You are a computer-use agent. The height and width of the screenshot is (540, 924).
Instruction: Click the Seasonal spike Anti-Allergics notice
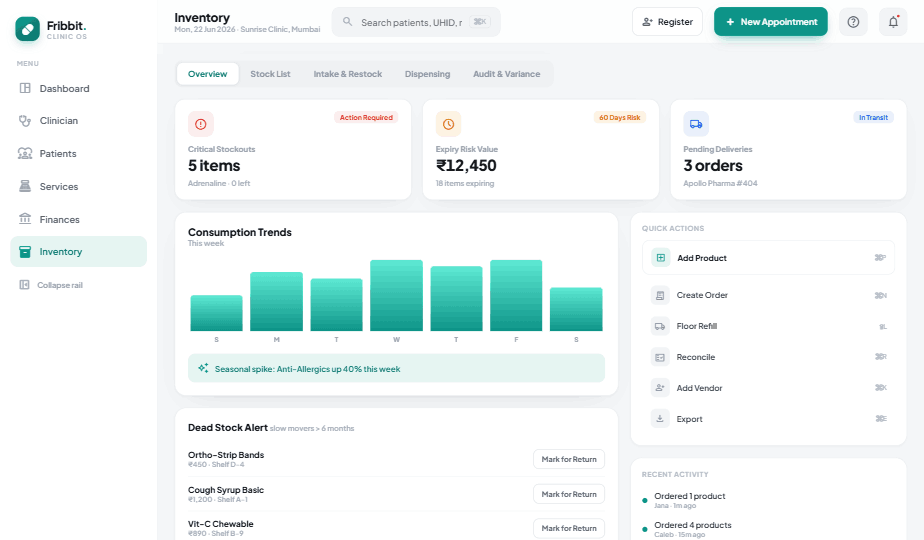click(x=396, y=368)
